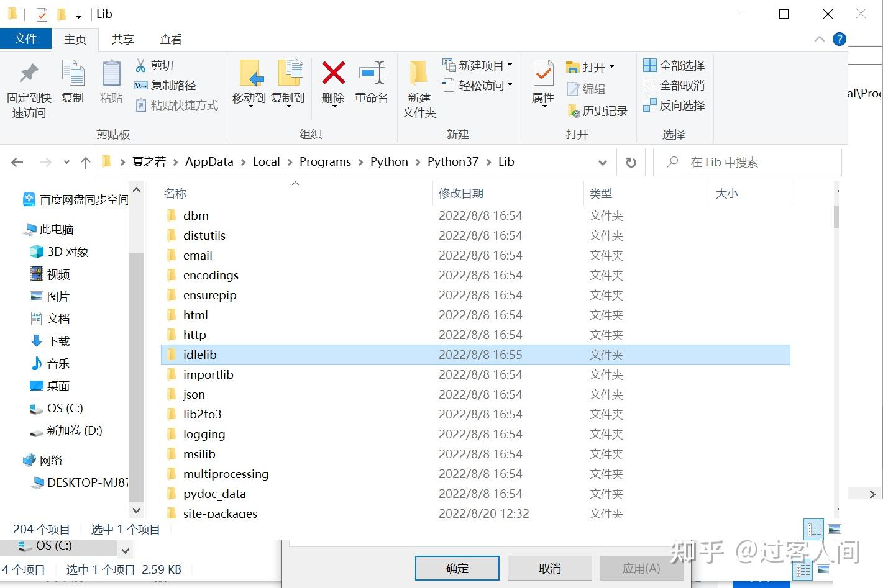This screenshot has width=883, height=588.
Task: Confirm the dialog with 确定 button
Action: pyautogui.click(x=457, y=568)
